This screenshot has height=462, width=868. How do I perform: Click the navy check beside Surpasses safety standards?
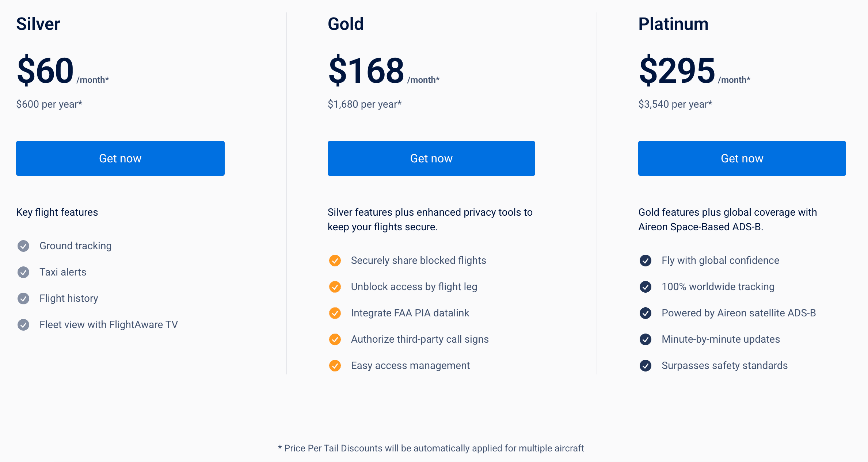click(646, 366)
